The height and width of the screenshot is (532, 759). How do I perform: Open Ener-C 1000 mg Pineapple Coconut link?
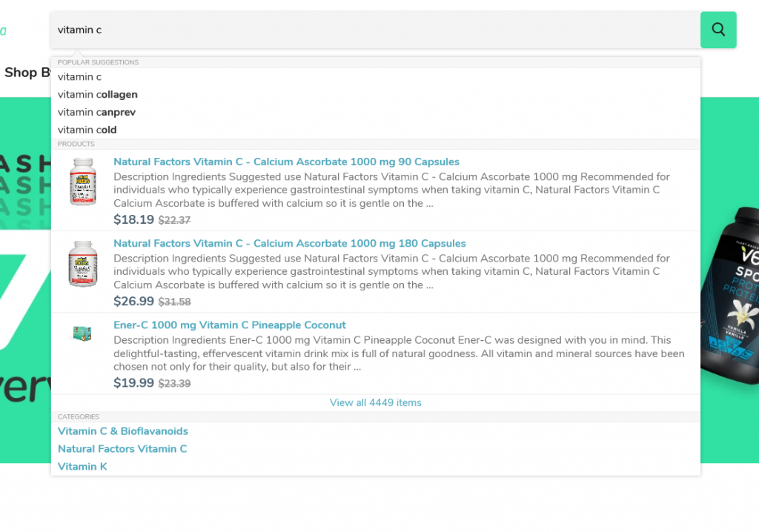[x=230, y=325]
